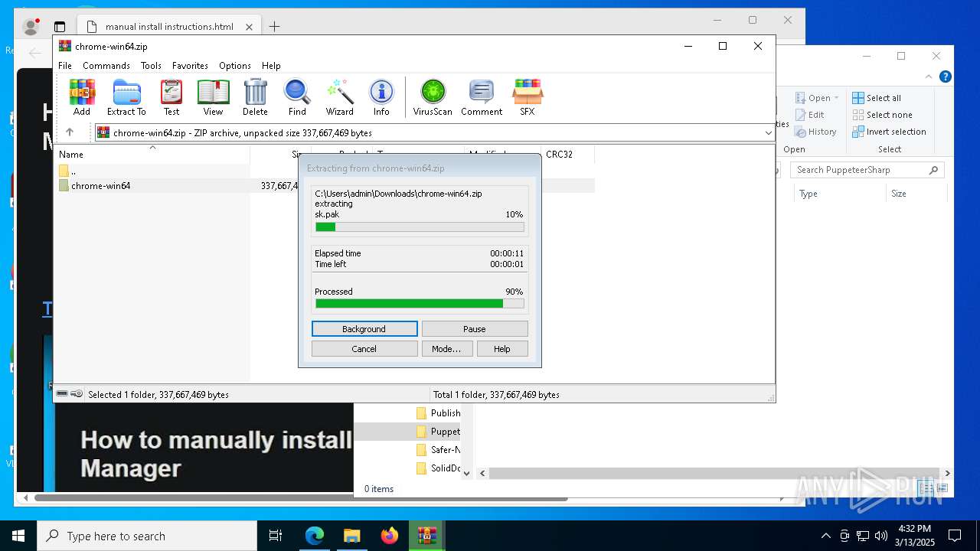Open the File menu in WinRAR
This screenshot has width=980, height=551.
(65, 66)
